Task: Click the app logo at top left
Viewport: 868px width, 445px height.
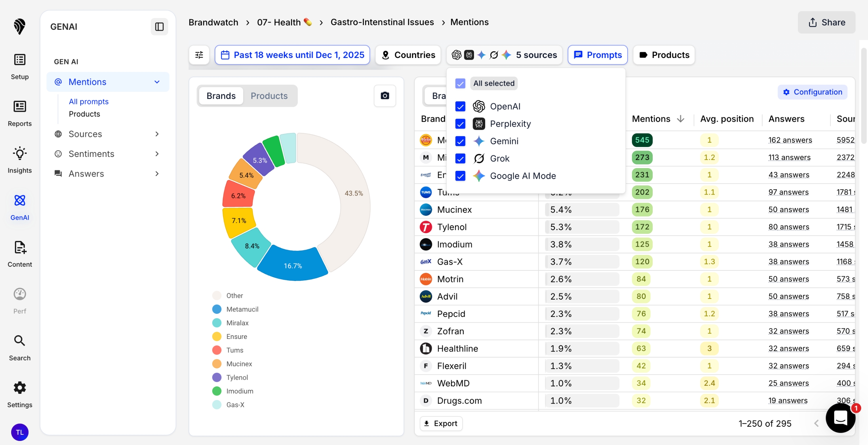Action: (20, 26)
